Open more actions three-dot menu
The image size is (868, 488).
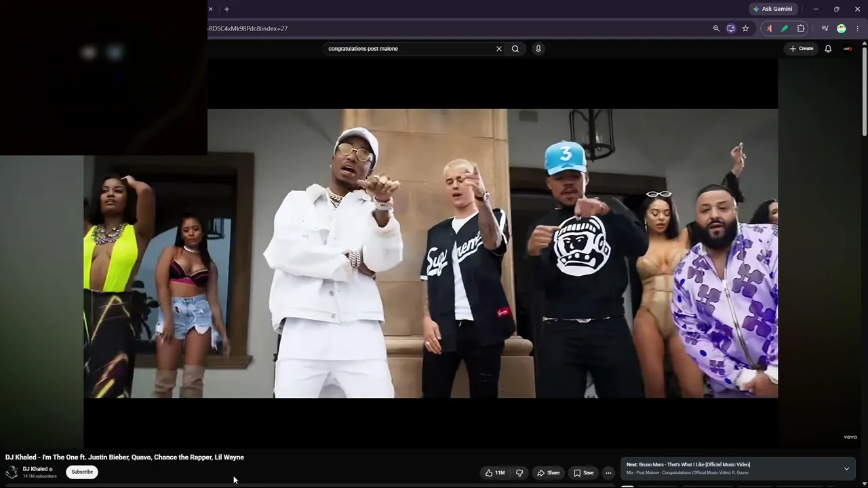608,473
